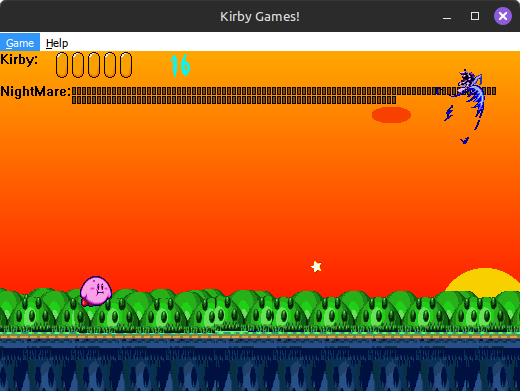520x391 pixels.
Task: Click the Kirby Games! title bar
Action: (260, 16)
